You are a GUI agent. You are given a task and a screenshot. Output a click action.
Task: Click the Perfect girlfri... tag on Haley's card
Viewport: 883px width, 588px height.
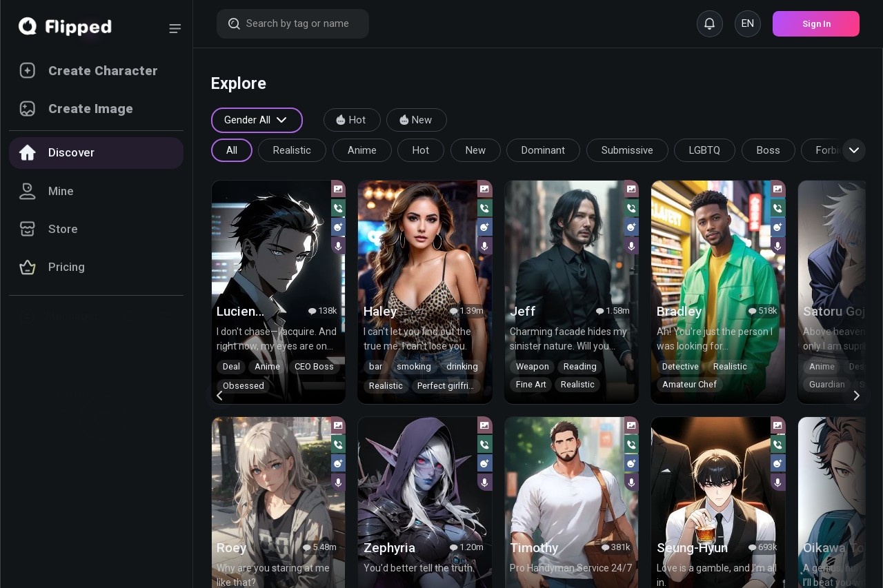coord(445,386)
